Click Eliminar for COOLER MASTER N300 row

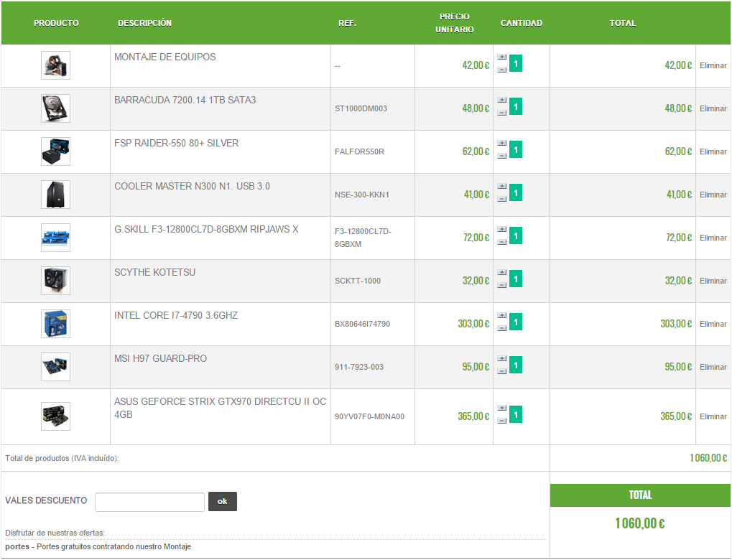[x=713, y=195]
